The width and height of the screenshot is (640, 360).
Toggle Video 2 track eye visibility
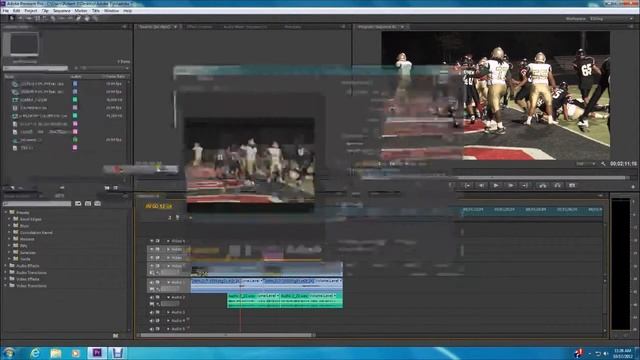pos(151,258)
